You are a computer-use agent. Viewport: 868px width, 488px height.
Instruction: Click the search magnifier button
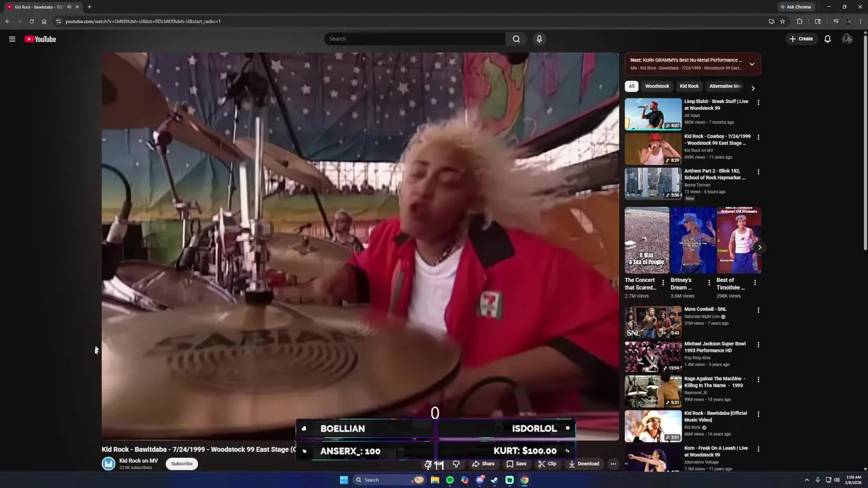click(x=516, y=39)
